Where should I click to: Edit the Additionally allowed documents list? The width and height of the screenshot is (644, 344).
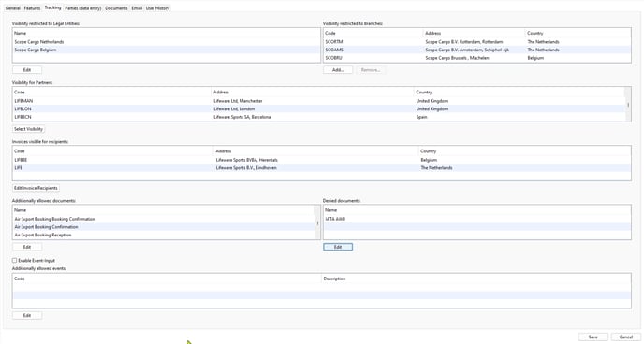click(x=27, y=247)
